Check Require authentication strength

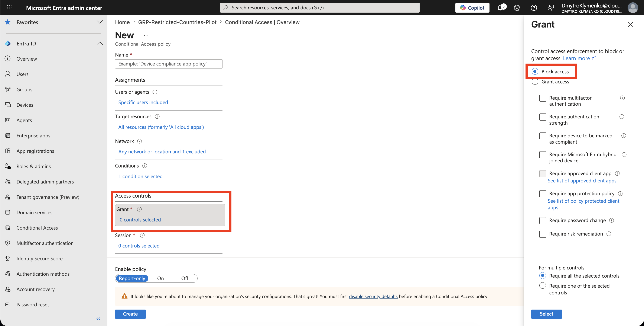point(543,117)
